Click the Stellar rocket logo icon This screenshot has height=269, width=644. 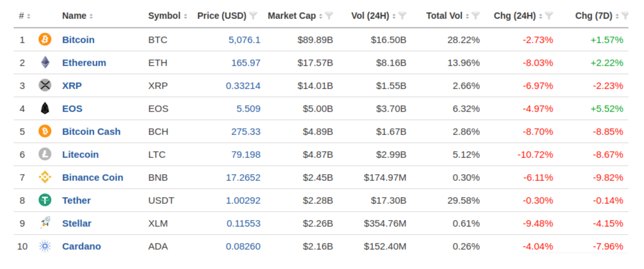coord(45,223)
